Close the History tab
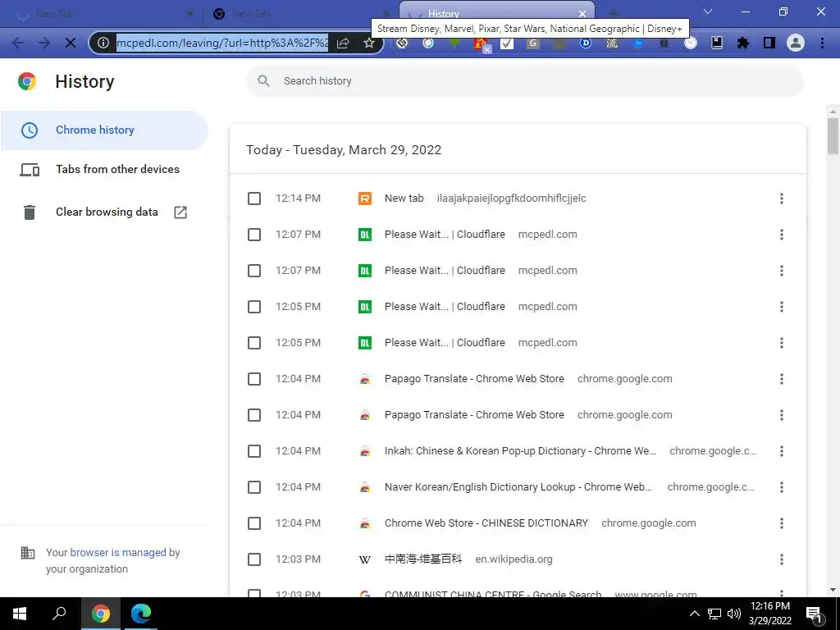 (x=582, y=14)
